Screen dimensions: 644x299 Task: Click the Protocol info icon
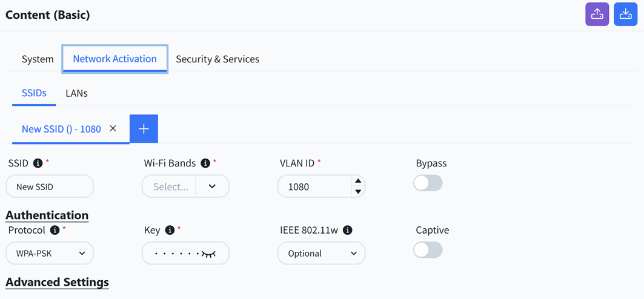tap(55, 230)
